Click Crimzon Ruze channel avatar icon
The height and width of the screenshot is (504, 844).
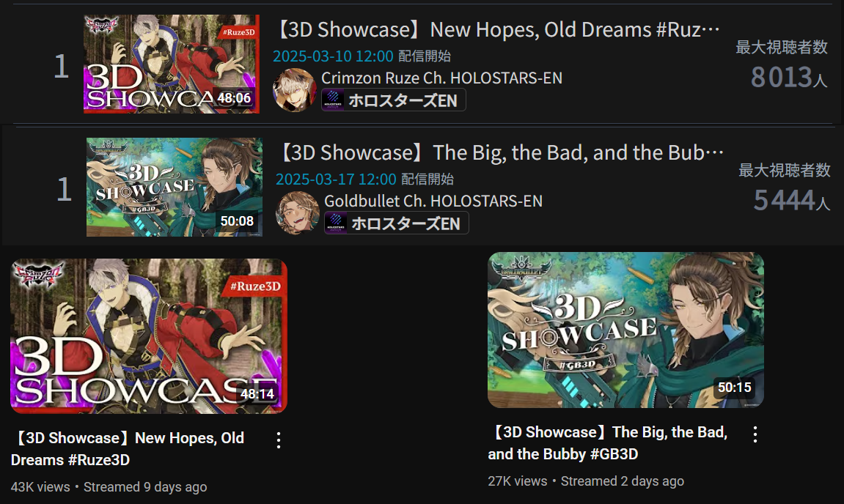(295, 90)
